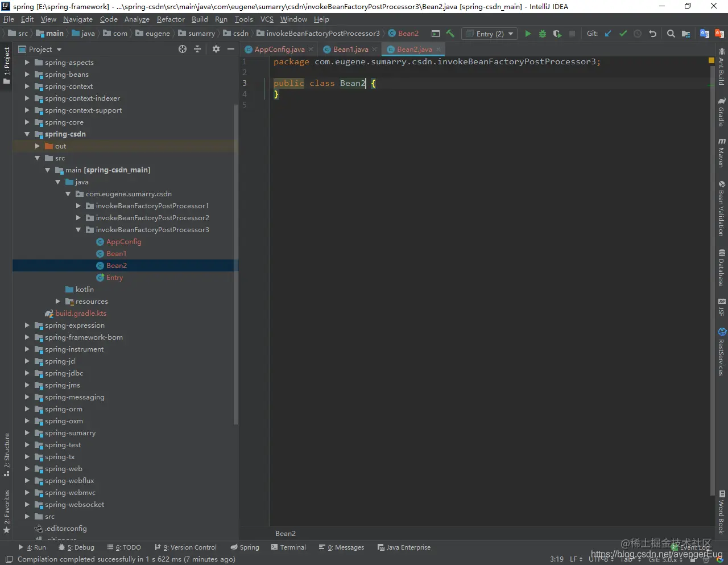Open the Maven tool window
The width and height of the screenshot is (728, 565).
[x=721, y=152]
